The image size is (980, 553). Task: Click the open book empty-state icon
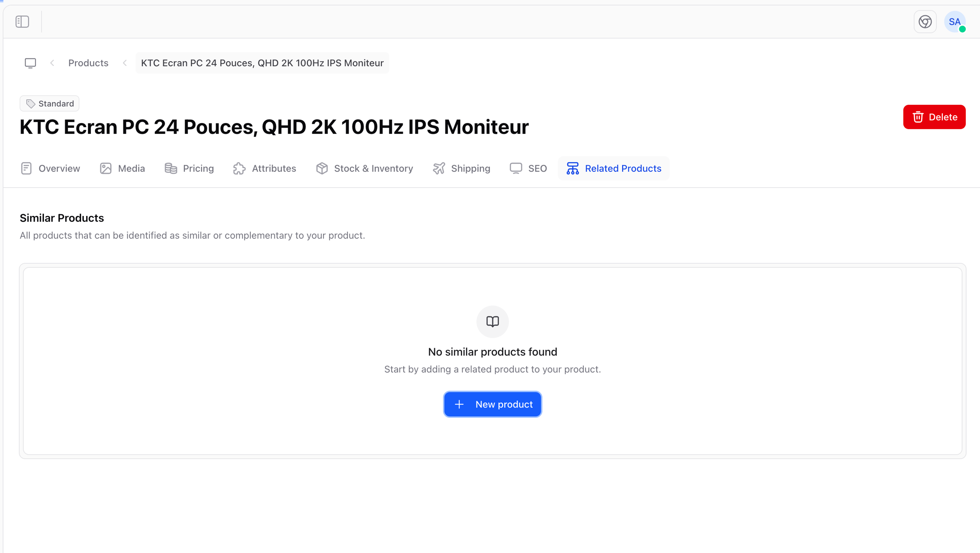click(492, 322)
